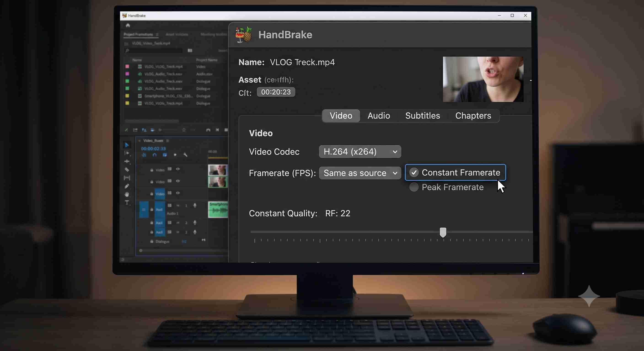Open the Video Codec dropdown
The width and height of the screenshot is (644, 351).
pos(360,152)
